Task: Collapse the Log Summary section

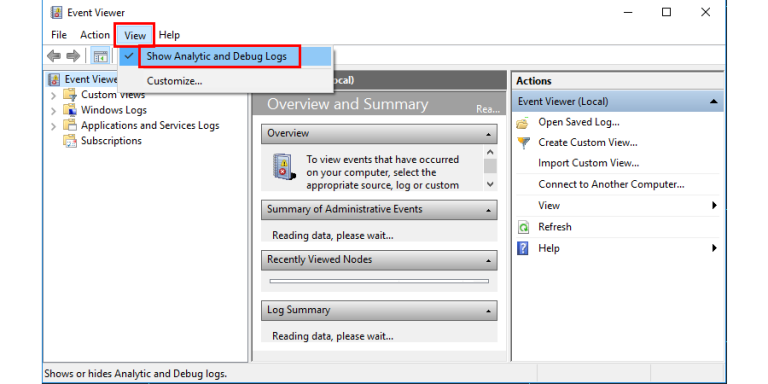Action: point(488,311)
